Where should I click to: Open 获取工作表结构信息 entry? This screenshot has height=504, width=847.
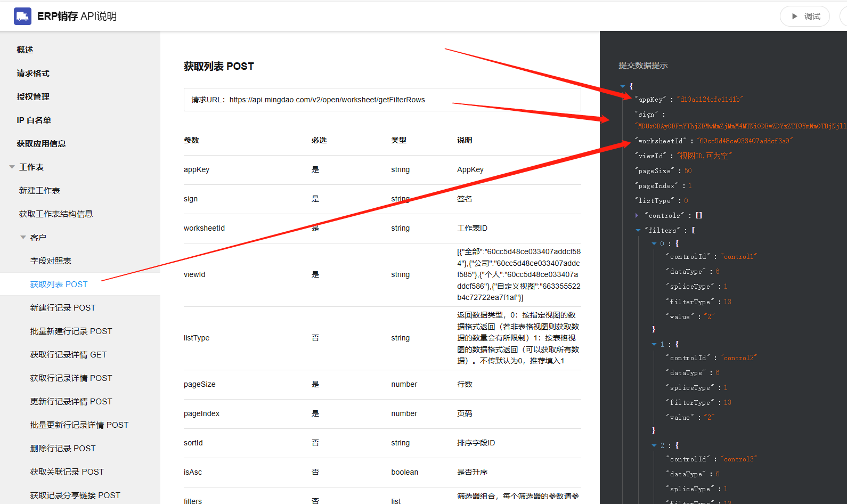tap(56, 214)
